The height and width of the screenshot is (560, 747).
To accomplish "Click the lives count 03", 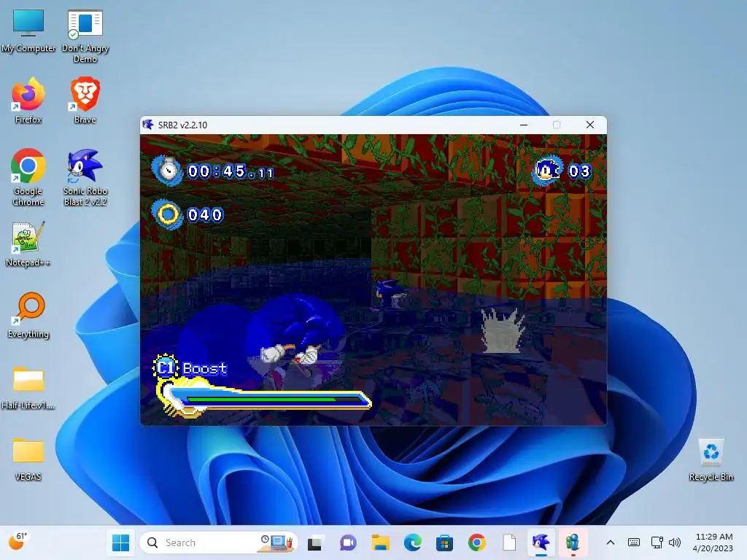I will [x=579, y=171].
